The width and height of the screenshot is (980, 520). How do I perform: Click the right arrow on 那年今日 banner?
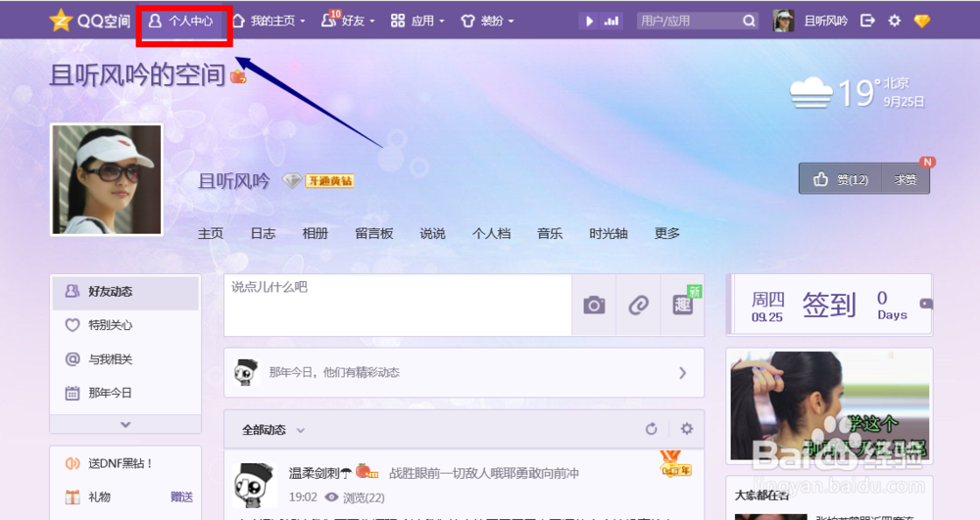[682, 373]
